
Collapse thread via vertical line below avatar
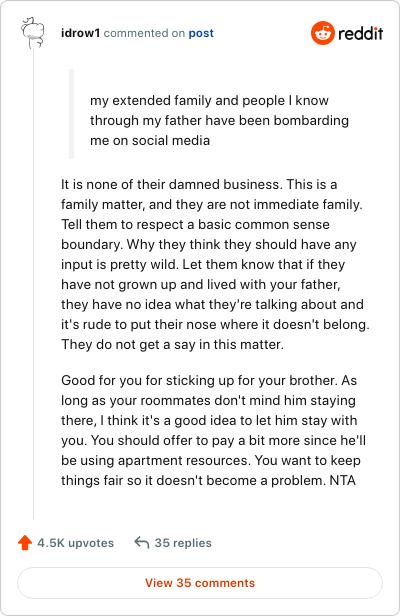pyautogui.click(x=33, y=284)
